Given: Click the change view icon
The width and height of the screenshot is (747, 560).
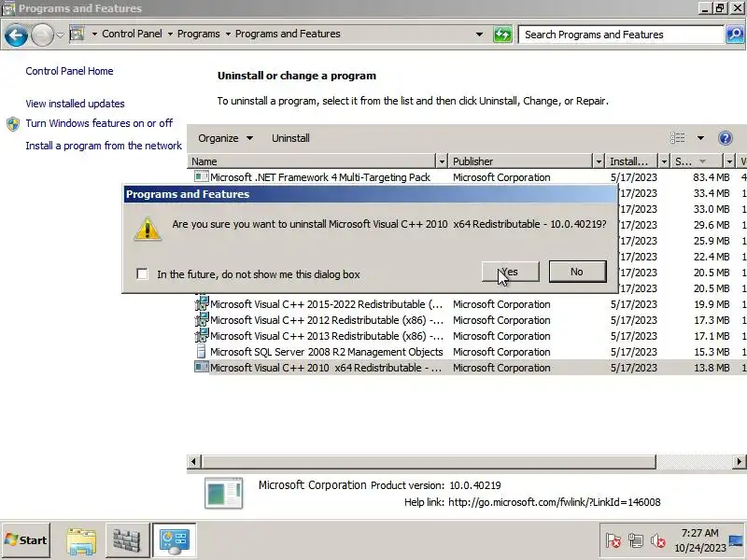Looking at the screenshot, I should (678, 137).
